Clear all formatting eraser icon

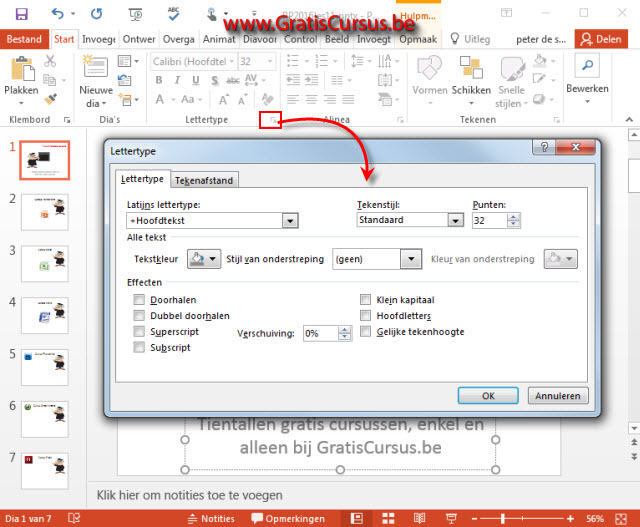pyautogui.click(x=267, y=99)
